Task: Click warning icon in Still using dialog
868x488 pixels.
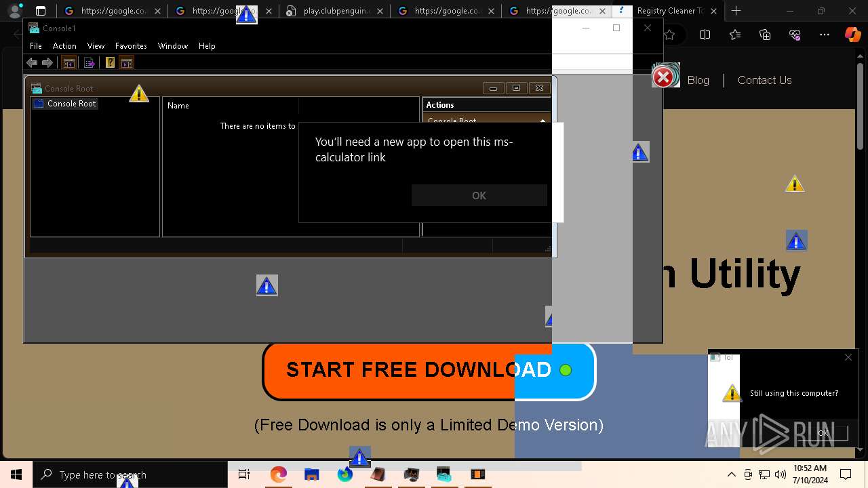Action: (x=732, y=392)
